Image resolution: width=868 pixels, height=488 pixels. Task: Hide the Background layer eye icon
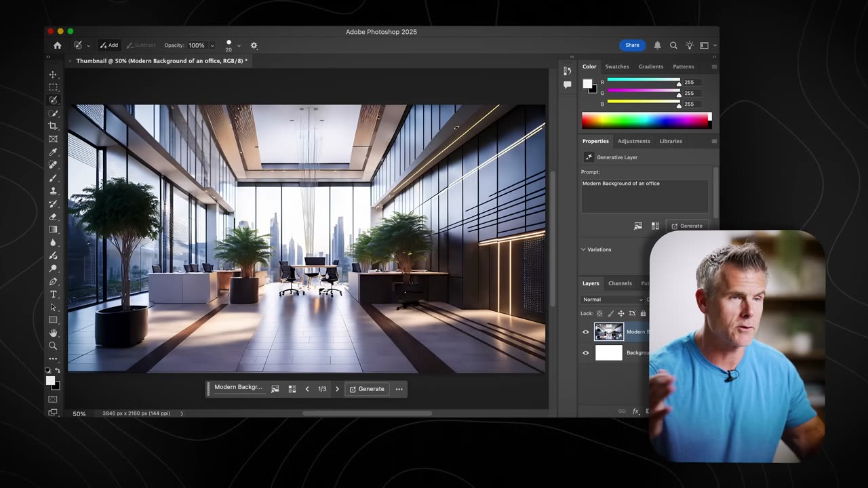click(586, 352)
